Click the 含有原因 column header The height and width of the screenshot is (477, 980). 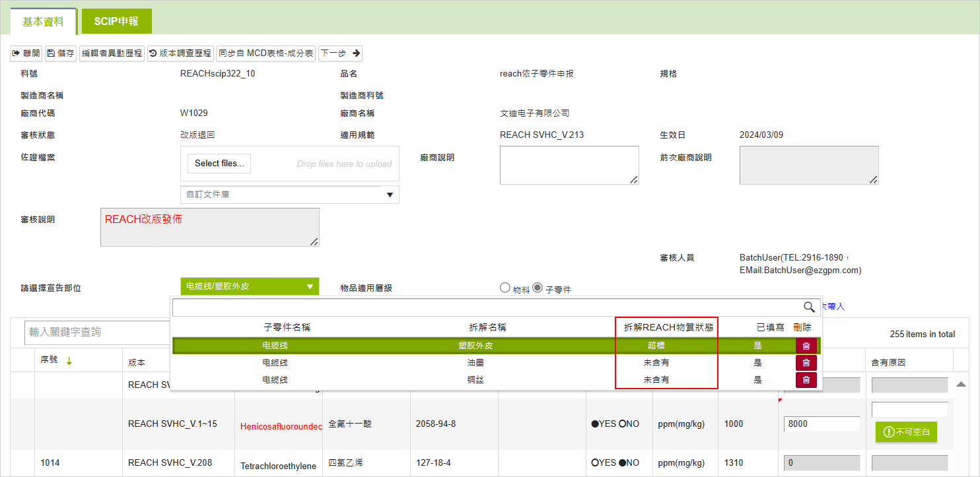(x=888, y=363)
